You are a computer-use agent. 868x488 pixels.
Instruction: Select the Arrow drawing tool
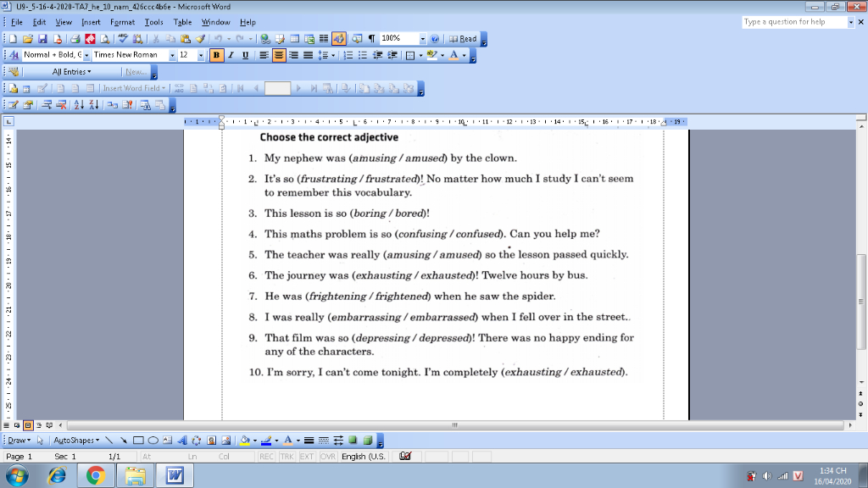coord(124,441)
